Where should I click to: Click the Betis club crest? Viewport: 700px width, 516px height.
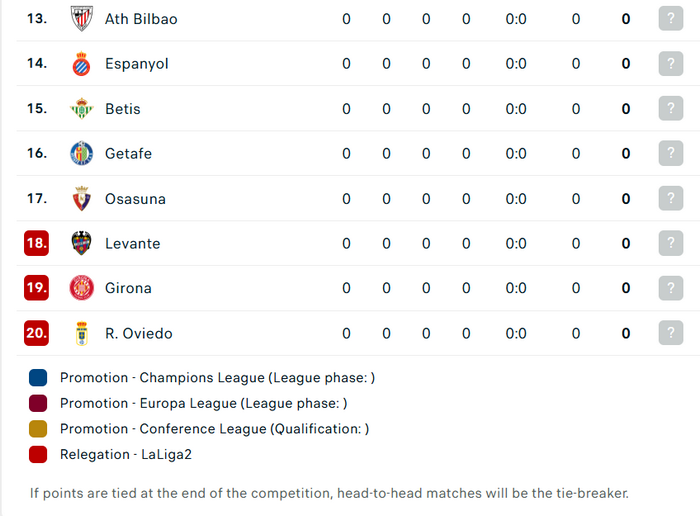click(82, 108)
